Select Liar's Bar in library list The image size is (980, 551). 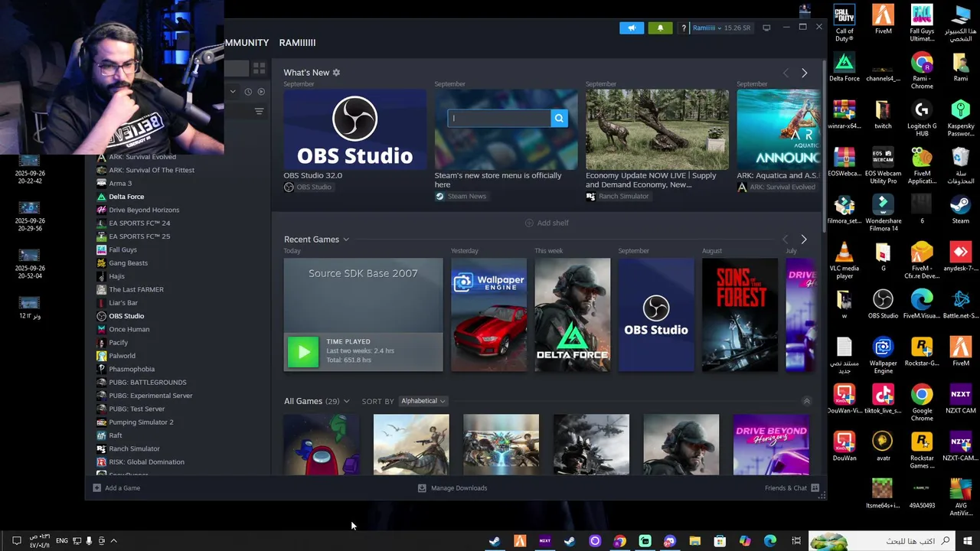(123, 303)
